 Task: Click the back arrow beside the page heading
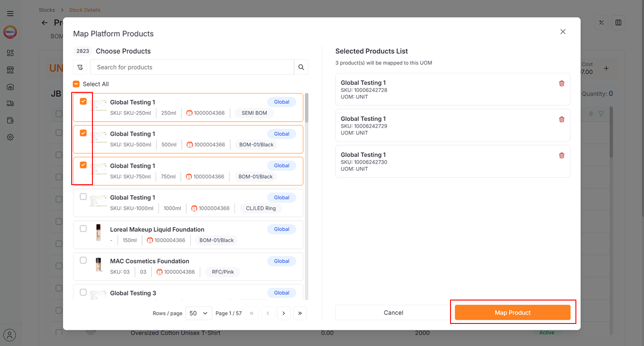[x=44, y=23]
